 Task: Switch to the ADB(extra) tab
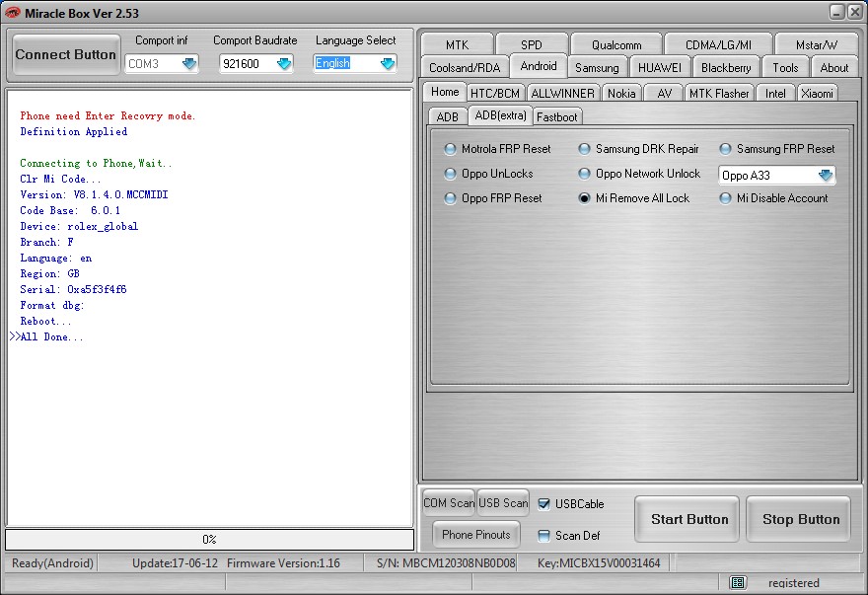(x=500, y=115)
